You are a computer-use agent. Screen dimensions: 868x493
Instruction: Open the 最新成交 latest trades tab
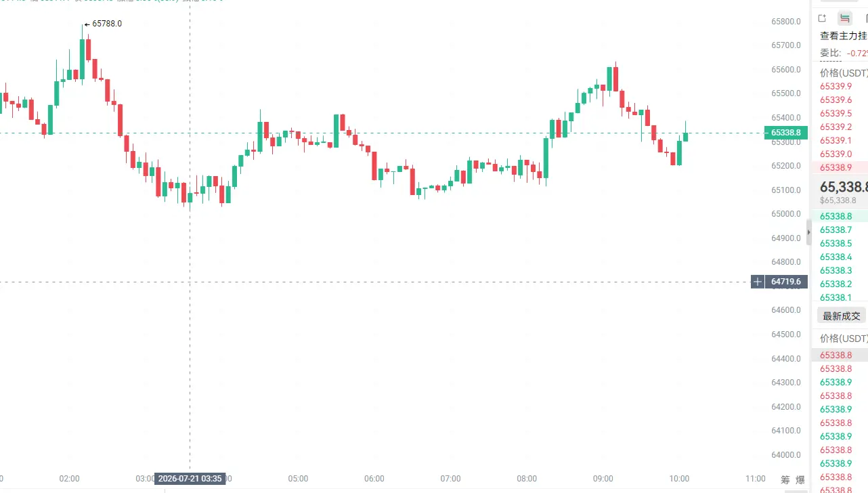tap(842, 316)
